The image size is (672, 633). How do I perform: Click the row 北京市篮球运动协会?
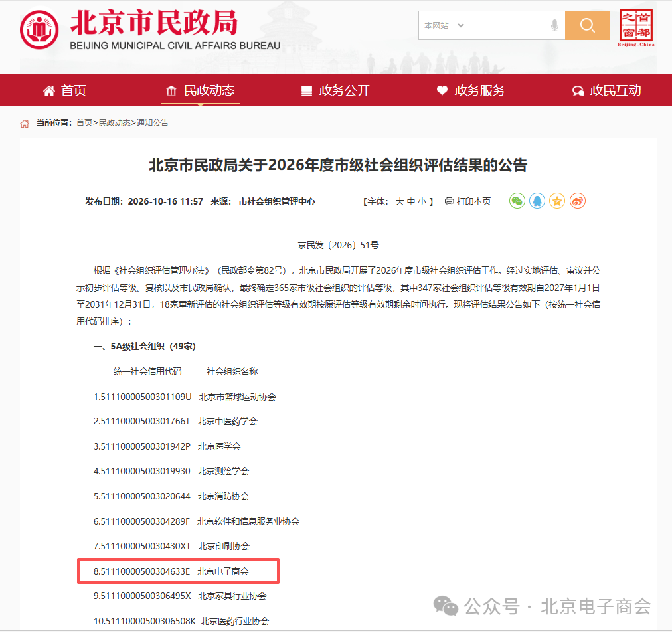tap(185, 397)
